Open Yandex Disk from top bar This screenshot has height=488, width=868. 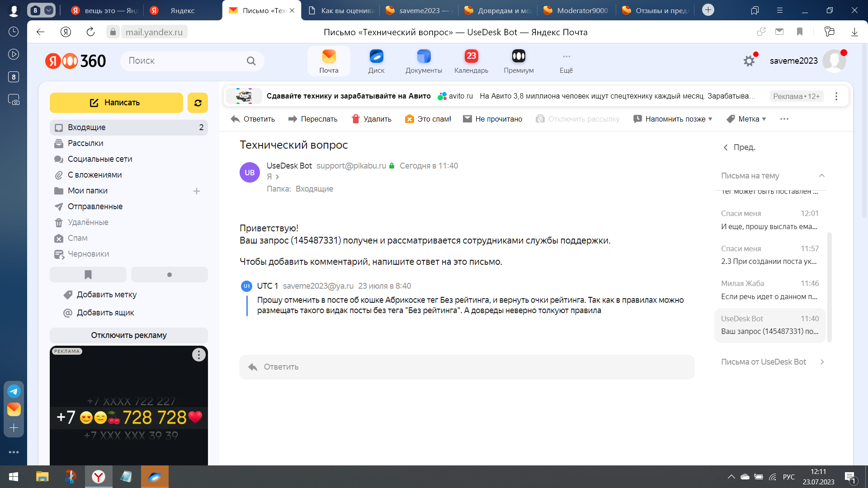[376, 61]
